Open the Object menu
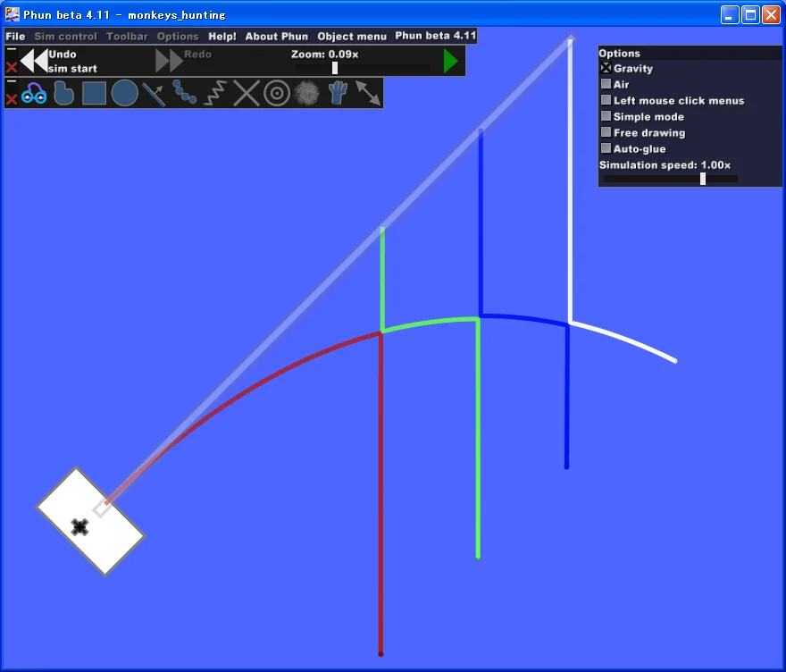Viewport: 786px width, 672px height. (352, 37)
